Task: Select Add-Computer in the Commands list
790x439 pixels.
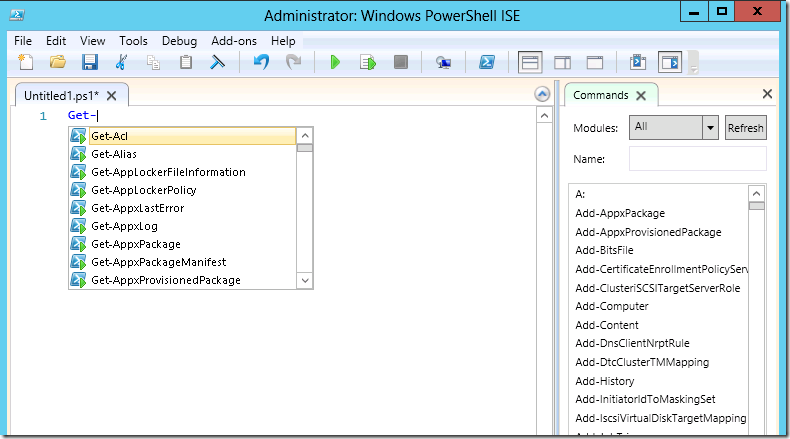Action: [x=612, y=306]
